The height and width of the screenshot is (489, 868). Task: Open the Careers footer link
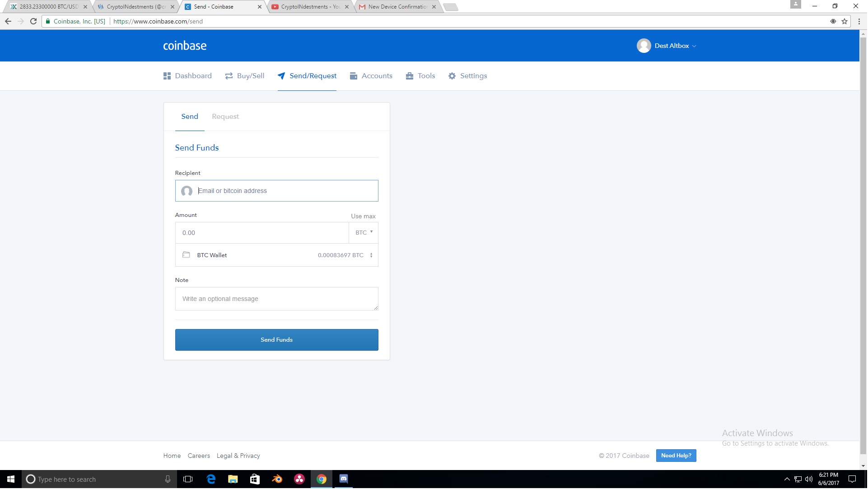pyautogui.click(x=199, y=456)
